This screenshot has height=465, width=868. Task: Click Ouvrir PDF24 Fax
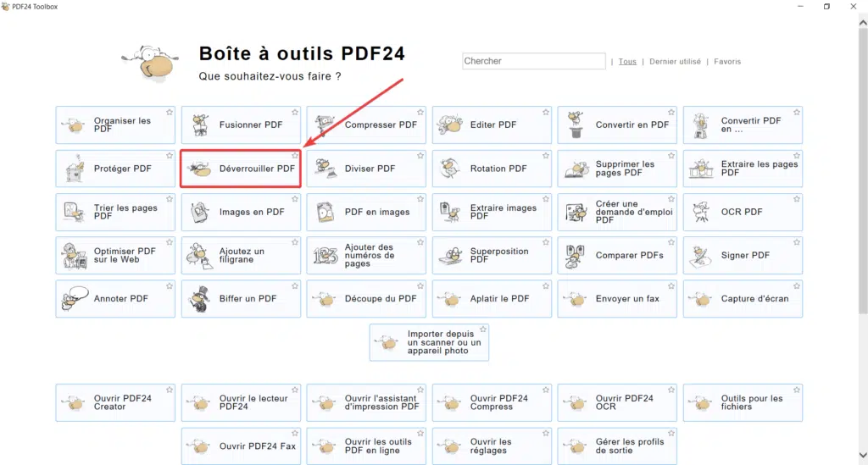(241, 446)
